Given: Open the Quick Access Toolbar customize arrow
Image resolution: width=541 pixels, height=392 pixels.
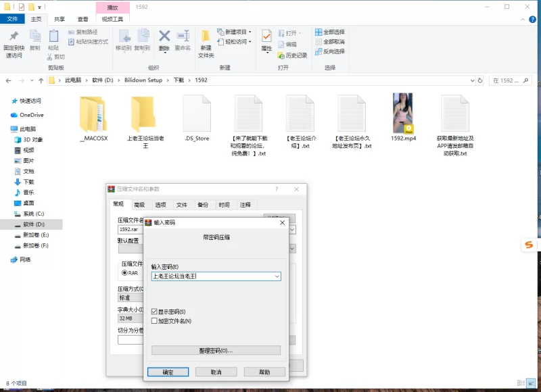Looking at the screenshot, I should click(40, 7).
